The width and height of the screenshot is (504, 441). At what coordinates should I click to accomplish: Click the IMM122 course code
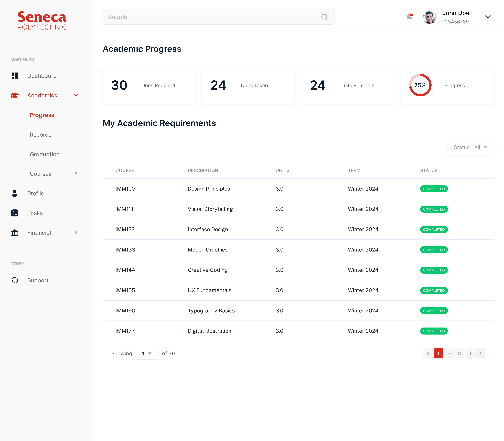(125, 229)
